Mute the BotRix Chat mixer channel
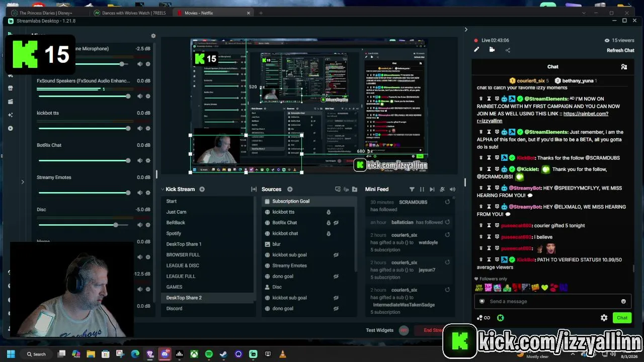The height and width of the screenshot is (362, 644). click(140, 160)
